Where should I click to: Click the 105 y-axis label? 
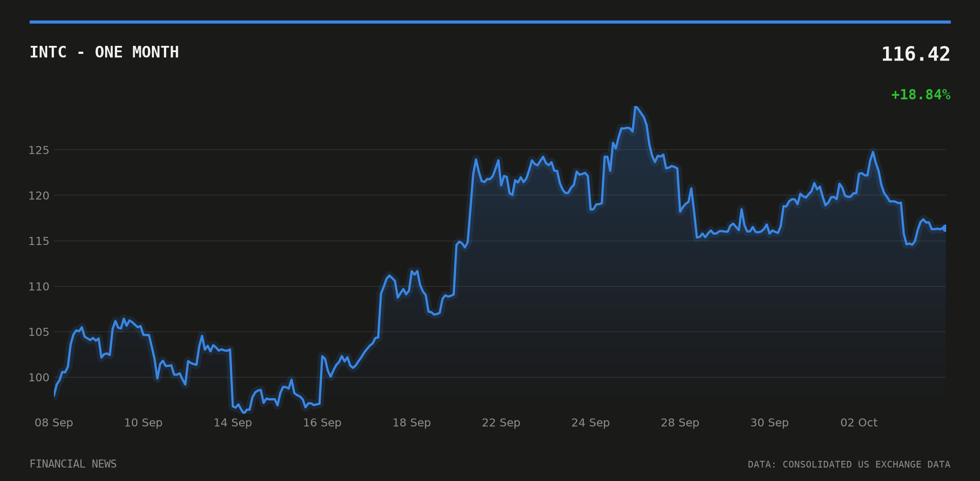[39, 332]
